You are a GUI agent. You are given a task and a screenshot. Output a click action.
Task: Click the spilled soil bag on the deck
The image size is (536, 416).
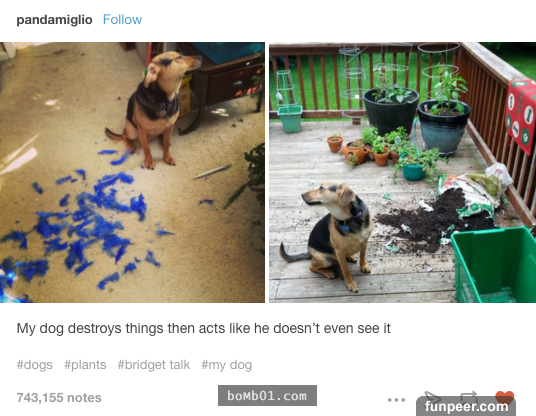coord(473,195)
